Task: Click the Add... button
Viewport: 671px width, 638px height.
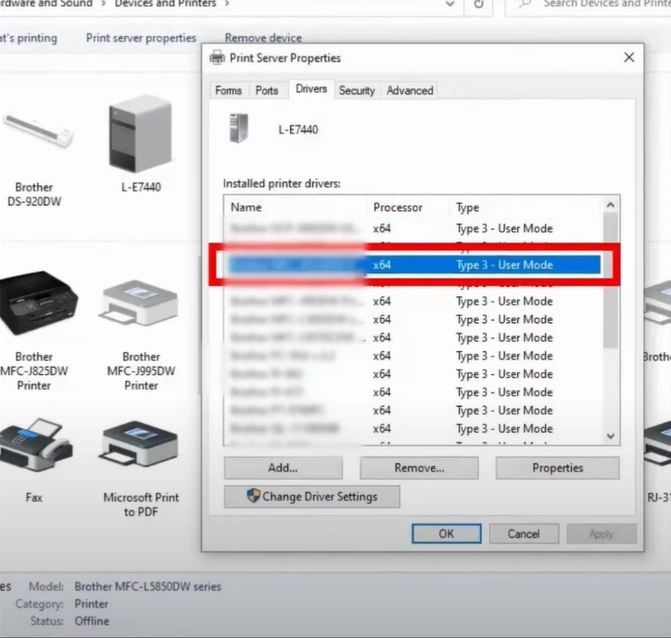Action: pyautogui.click(x=283, y=467)
